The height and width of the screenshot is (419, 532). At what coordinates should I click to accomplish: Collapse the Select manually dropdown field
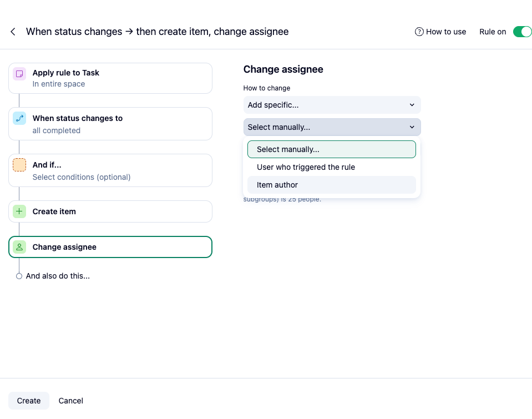point(332,127)
